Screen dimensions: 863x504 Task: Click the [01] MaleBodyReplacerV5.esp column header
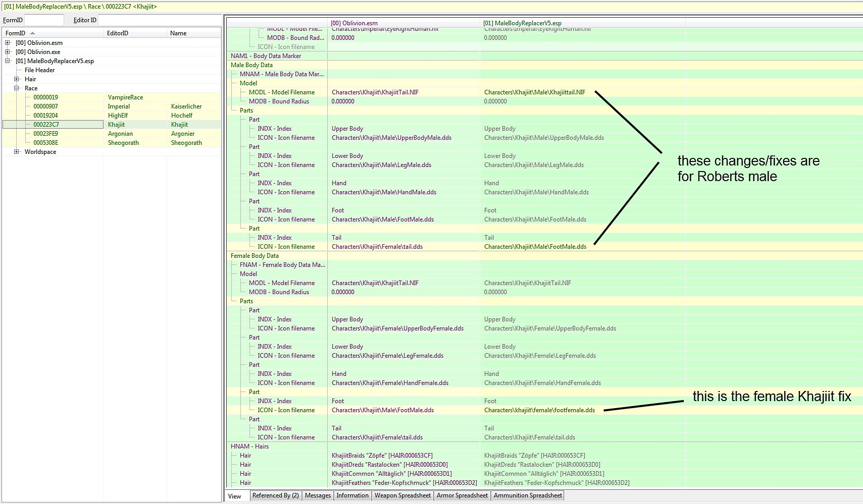coord(582,23)
